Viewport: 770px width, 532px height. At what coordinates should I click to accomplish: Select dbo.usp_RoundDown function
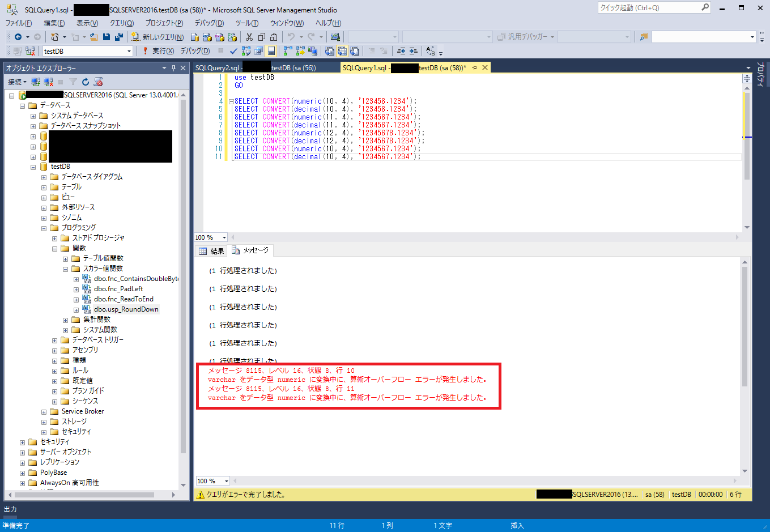tap(126, 309)
